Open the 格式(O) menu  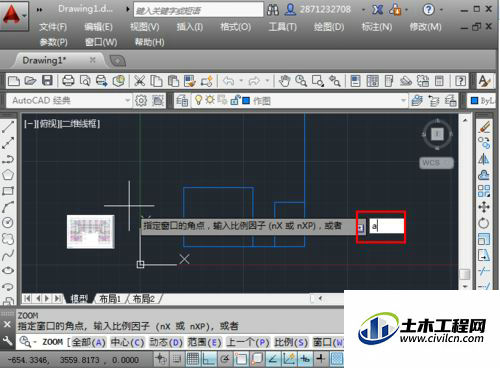pyautogui.click(x=235, y=27)
